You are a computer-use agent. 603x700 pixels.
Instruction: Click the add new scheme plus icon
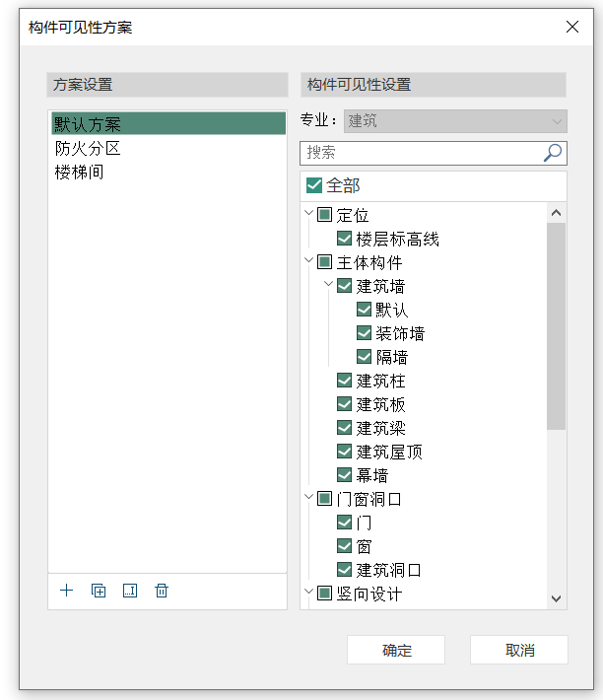point(67,591)
